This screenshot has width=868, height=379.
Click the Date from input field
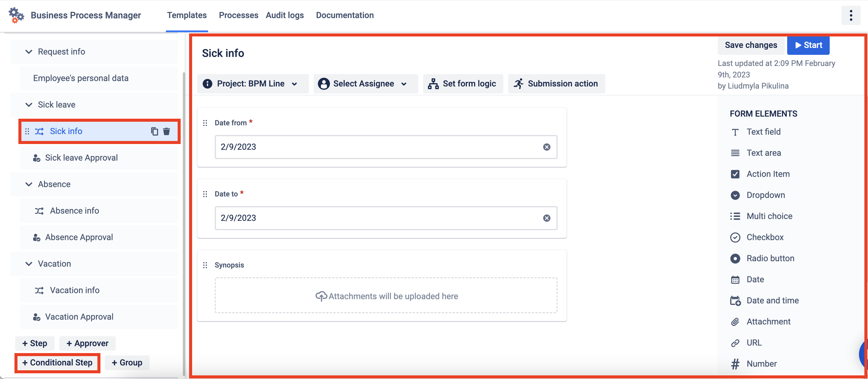point(377,147)
